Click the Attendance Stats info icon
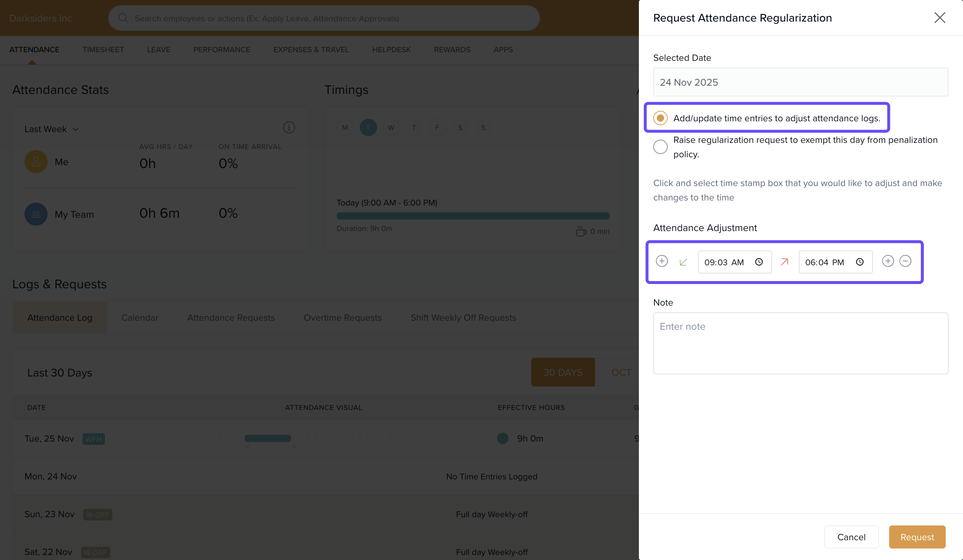Screen dimensions: 963x560 click(x=289, y=127)
